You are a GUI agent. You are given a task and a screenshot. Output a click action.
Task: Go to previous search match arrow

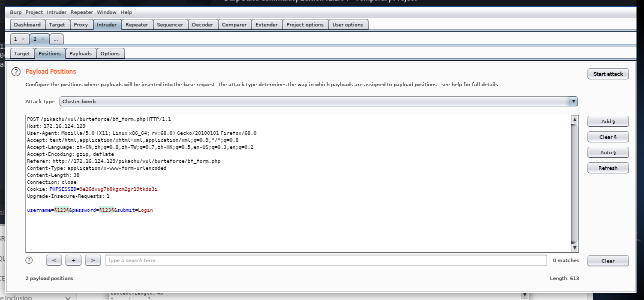pos(54,260)
